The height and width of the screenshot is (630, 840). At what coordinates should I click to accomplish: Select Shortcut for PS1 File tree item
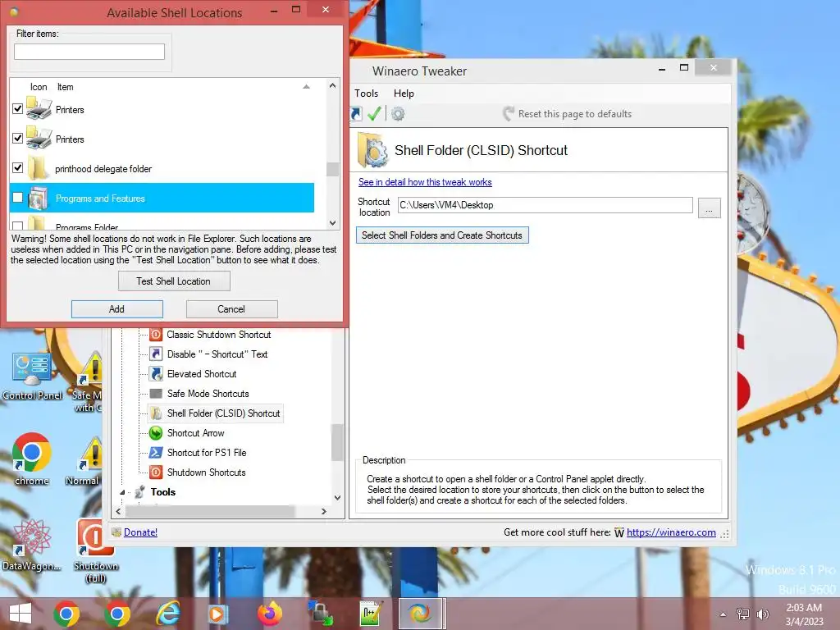tap(207, 453)
